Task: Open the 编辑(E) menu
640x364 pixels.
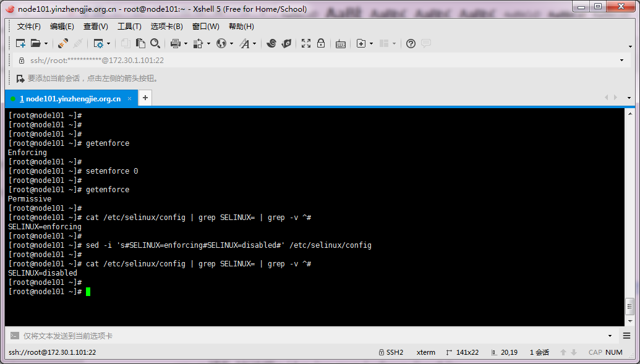Action: point(62,27)
